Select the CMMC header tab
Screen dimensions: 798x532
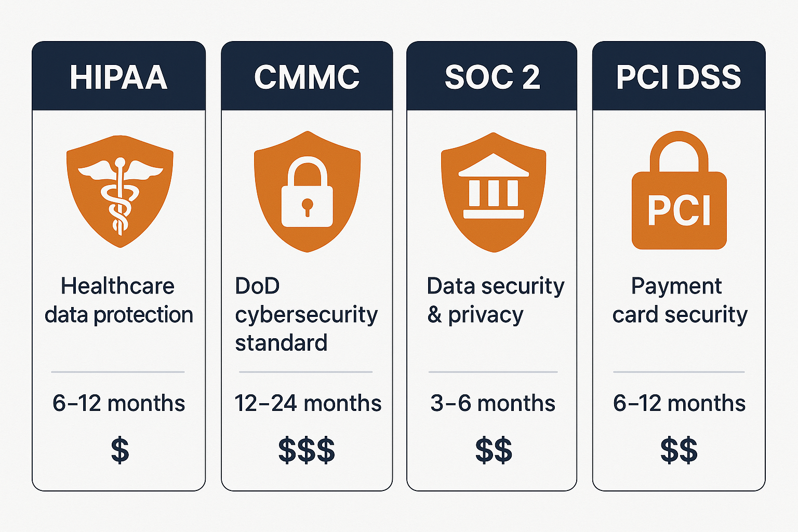307,77
